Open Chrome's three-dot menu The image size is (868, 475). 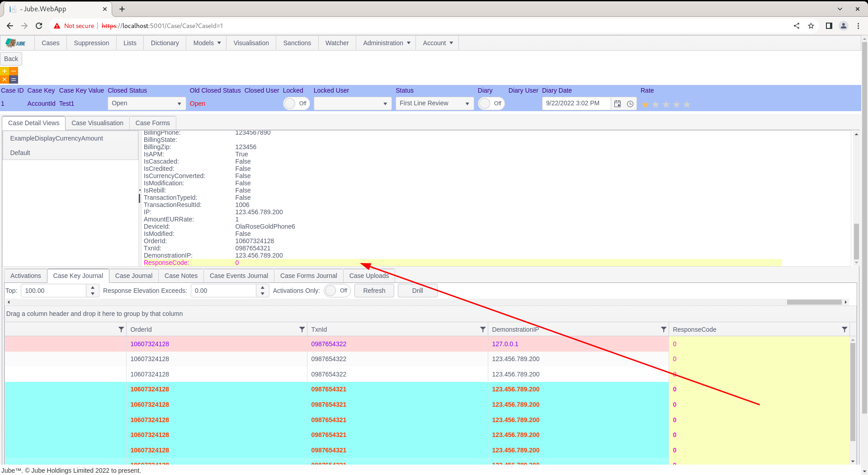click(858, 26)
